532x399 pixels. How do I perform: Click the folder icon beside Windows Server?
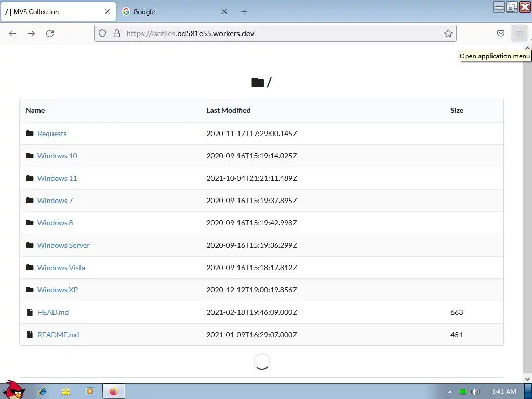tap(30, 245)
